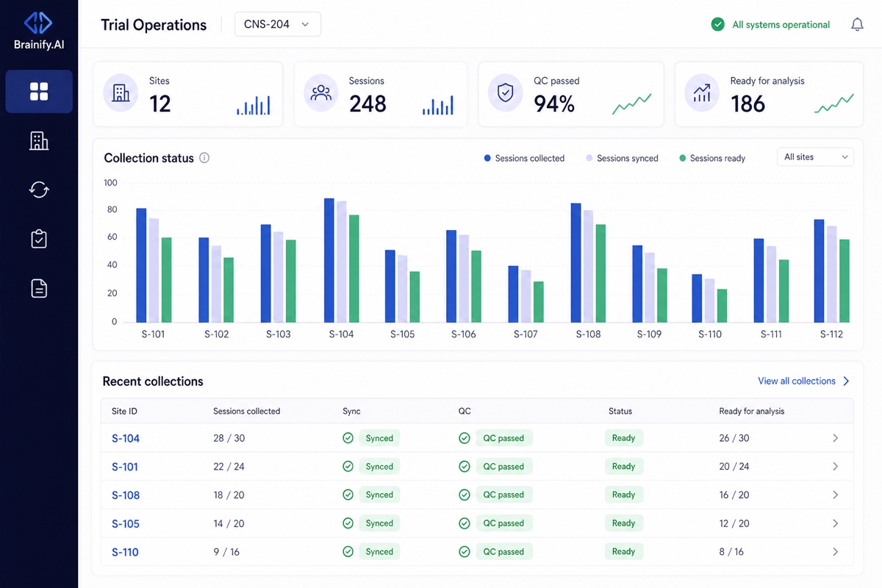The image size is (882, 588).
Task: Click the green ready bar for S-108
Action: pos(600,273)
